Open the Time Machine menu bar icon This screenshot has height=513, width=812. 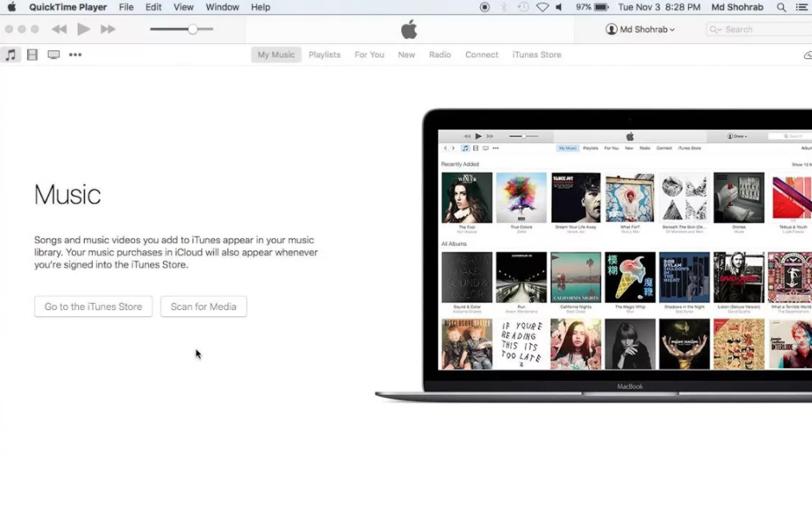[523, 7]
